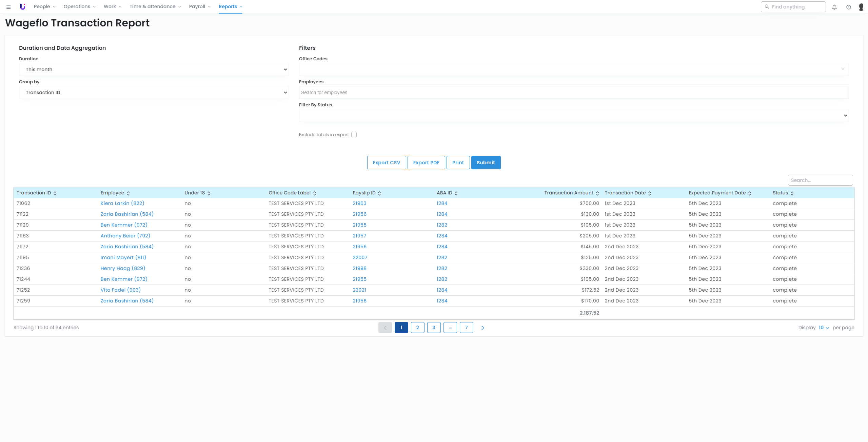Tick the Exclude totals in export checkbox
The width and height of the screenshot is (868, 442).
coord(354,134)
